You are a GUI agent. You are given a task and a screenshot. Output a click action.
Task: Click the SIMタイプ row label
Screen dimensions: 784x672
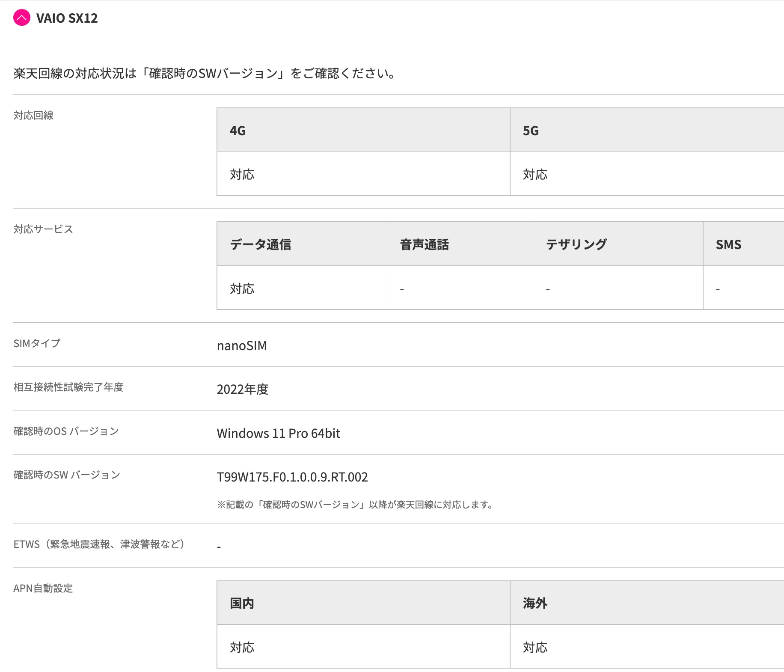click(x=37, y=343)
